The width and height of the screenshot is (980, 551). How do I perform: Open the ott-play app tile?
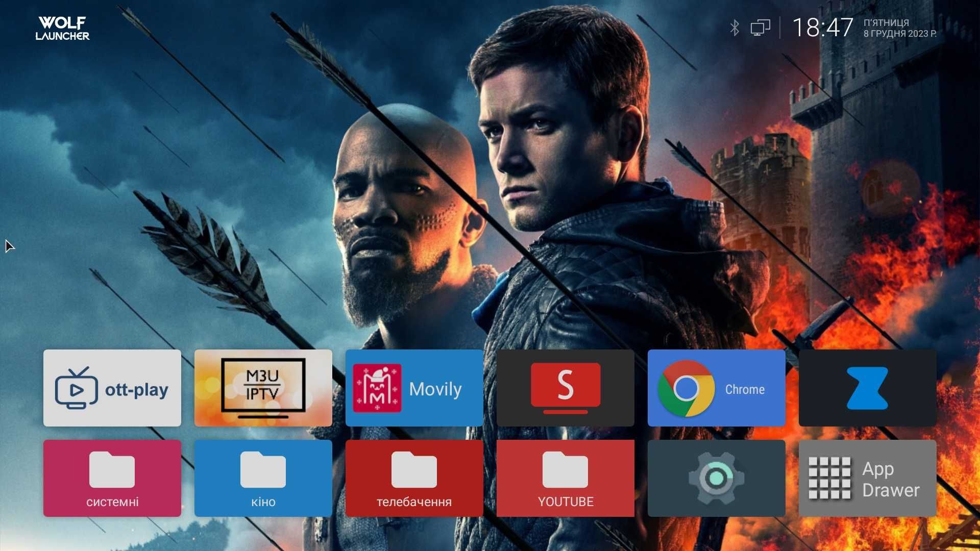[x=112, y=388]
